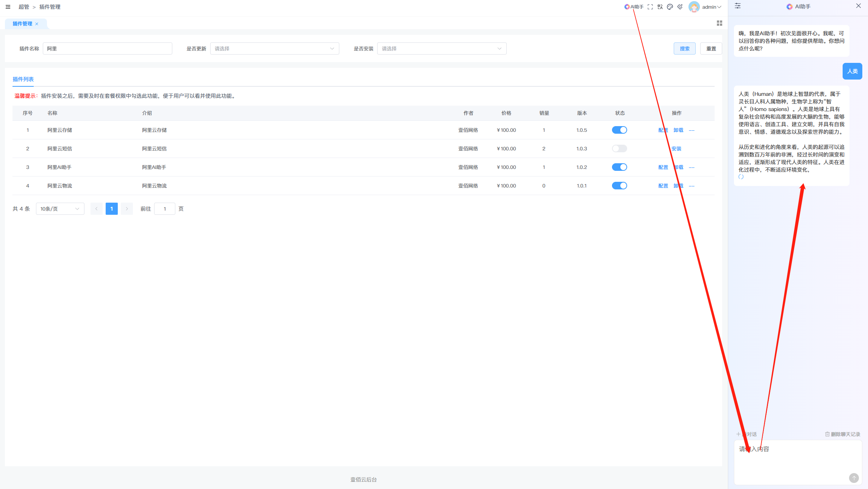The height and width of the screenshot is (489, 868).
Task: Open the 是否更新 dropdown
Action: [x=275, y=48]
